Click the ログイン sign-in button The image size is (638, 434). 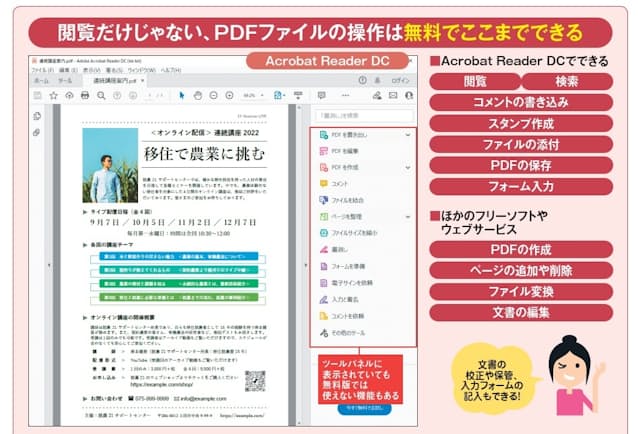point(400,81)
